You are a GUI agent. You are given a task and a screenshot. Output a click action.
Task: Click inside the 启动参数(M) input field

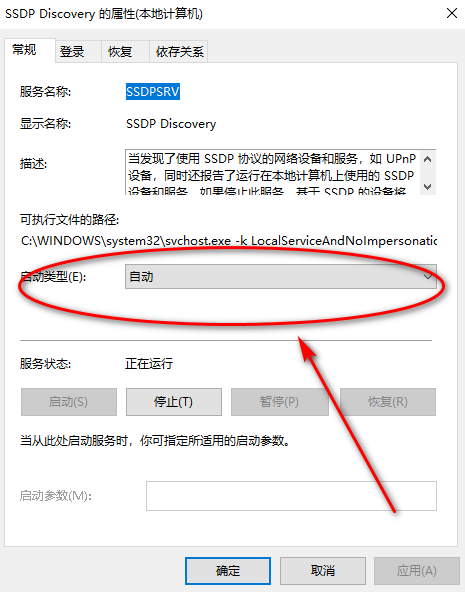point(291,496)
